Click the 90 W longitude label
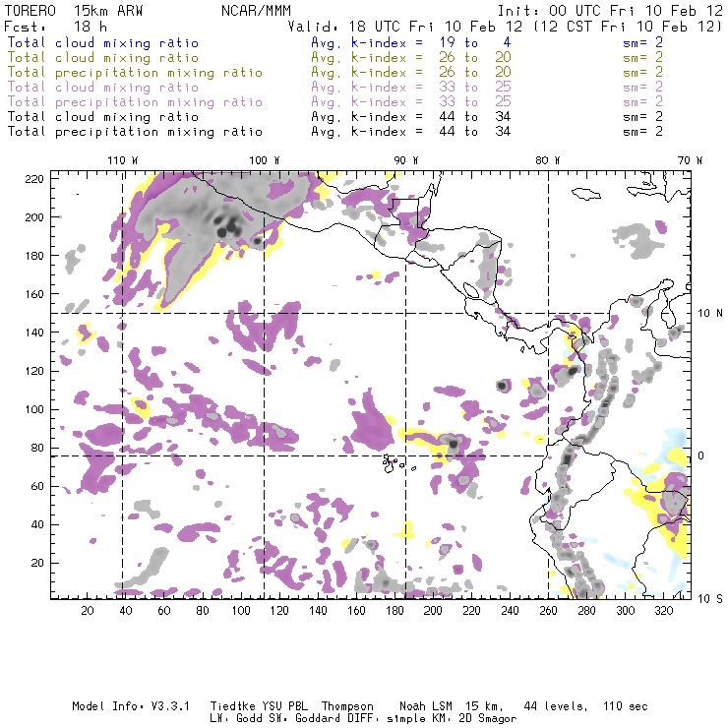 405,160
